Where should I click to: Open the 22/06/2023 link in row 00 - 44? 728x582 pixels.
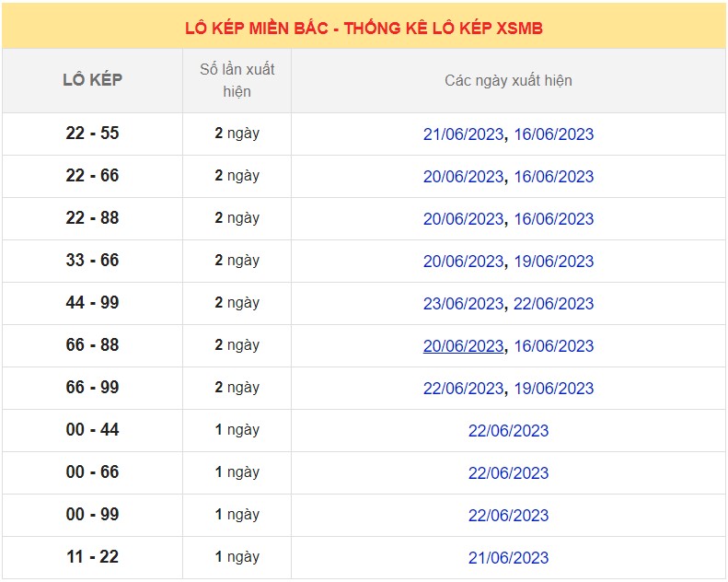tap(508, 431)
